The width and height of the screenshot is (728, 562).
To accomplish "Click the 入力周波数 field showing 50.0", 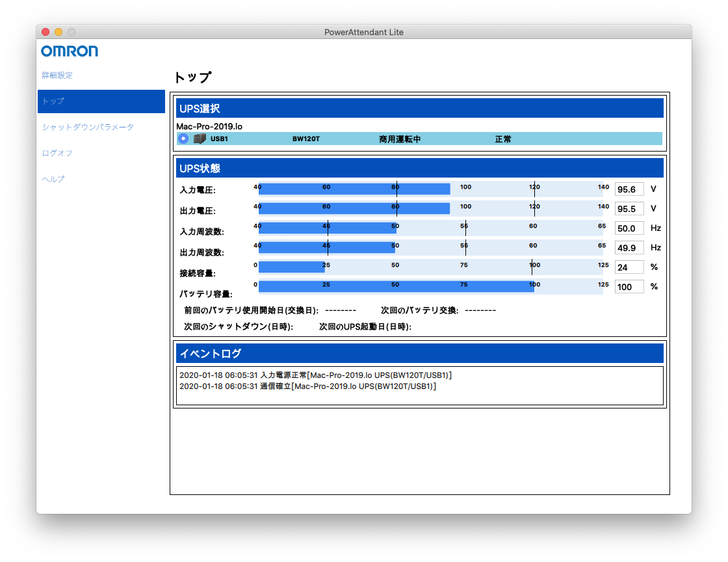I will pyautogui.click(x=629, y=228).
